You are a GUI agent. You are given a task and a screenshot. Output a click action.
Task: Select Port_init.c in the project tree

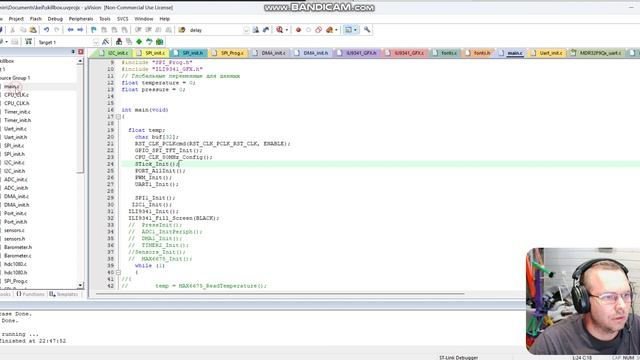point(16,213)
